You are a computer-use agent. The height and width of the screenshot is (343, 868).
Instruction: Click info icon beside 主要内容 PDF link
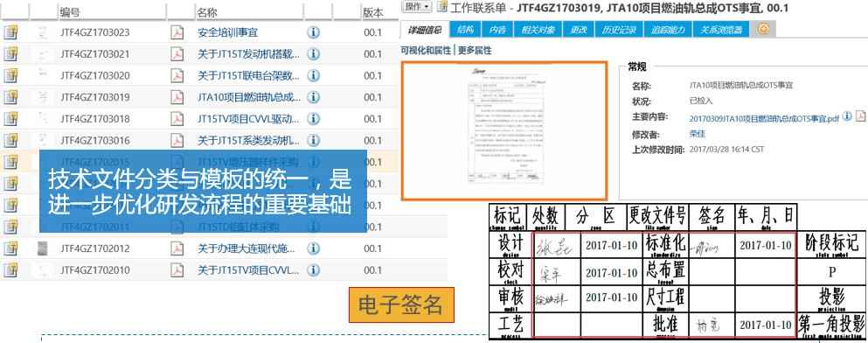847,116
